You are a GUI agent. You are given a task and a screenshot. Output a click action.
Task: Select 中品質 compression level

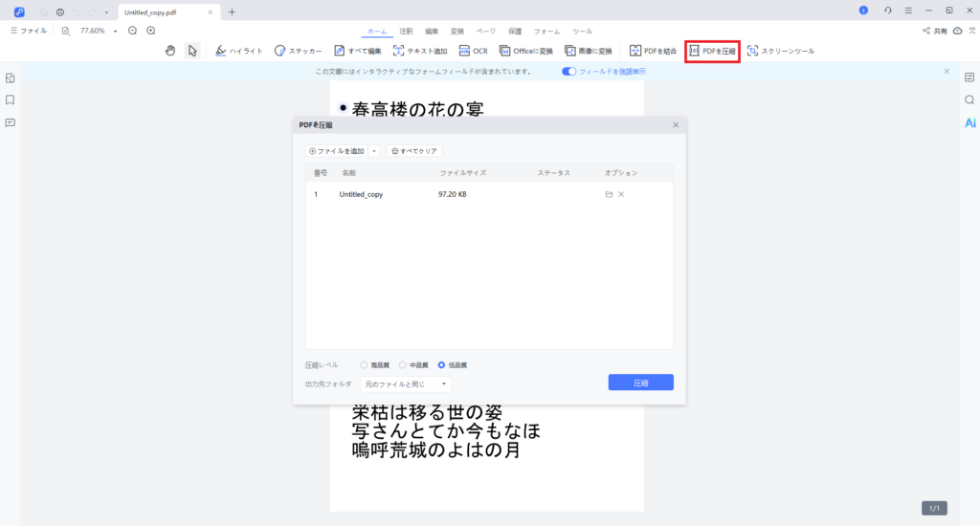403,365
